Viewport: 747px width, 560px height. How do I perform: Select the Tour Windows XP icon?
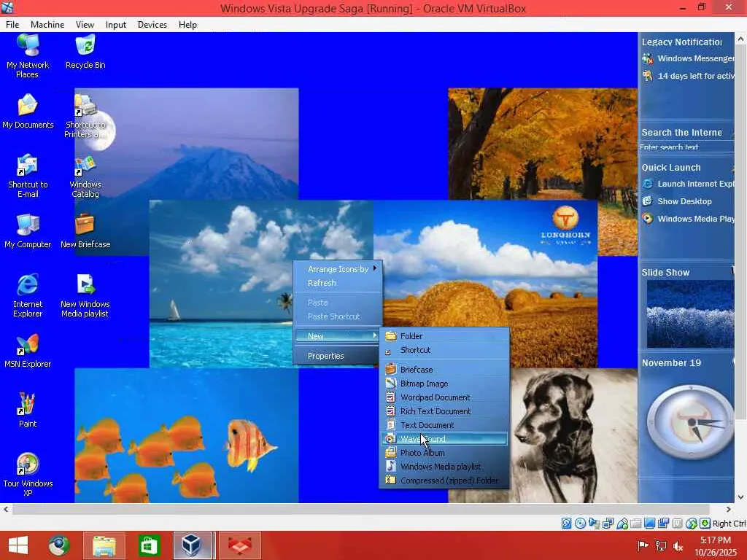tap(28, 475)
